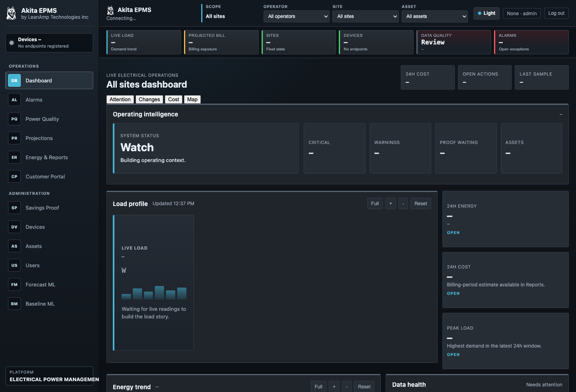The width and height of the screenshot is (576, 392).
Task: Click the 'Needs attention' Data health status
Action: click(x=544, y=385)
